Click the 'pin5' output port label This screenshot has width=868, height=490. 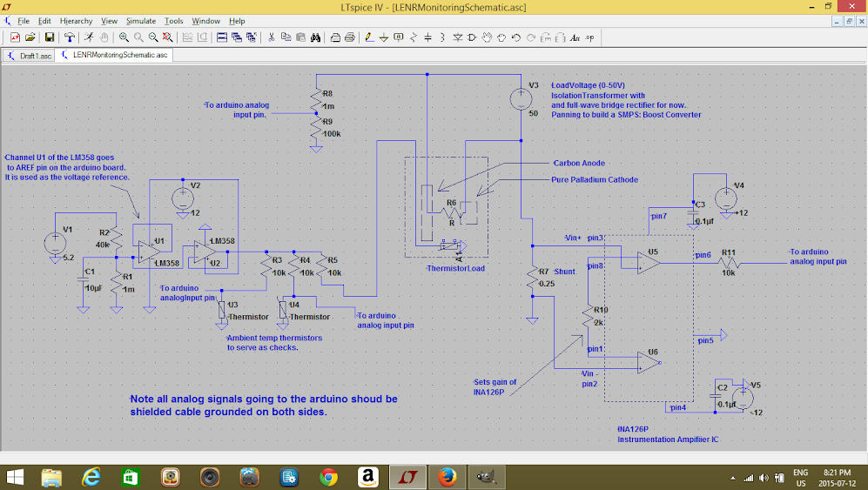click(x=705, y=340)
